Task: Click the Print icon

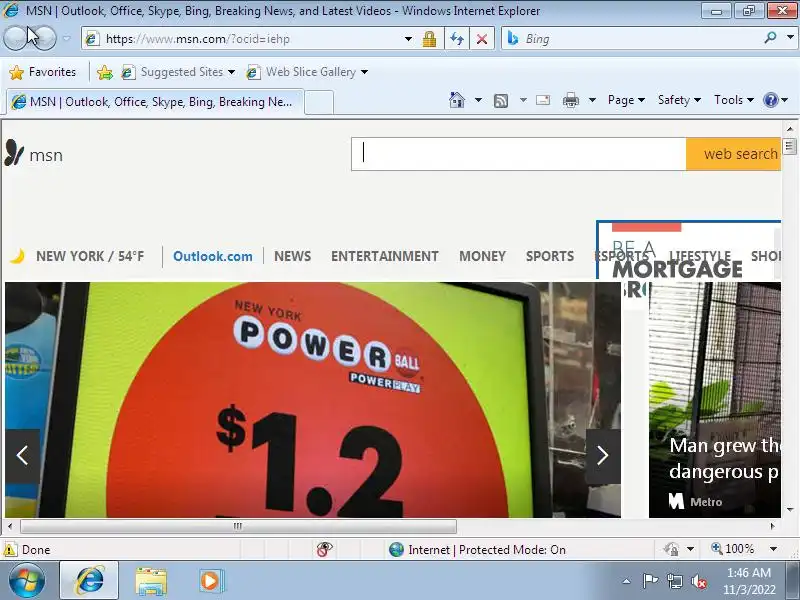Action: click(x=570, y=100)
